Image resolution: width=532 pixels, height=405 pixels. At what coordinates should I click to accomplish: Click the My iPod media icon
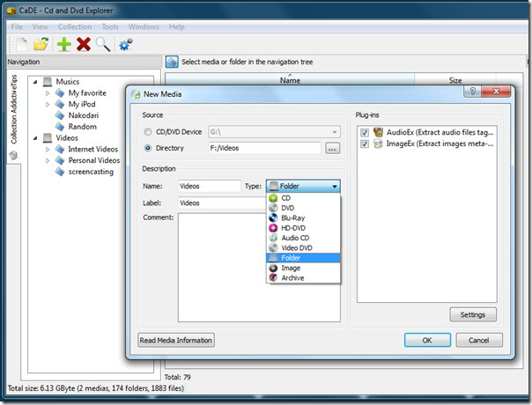[x=60, y=104]
